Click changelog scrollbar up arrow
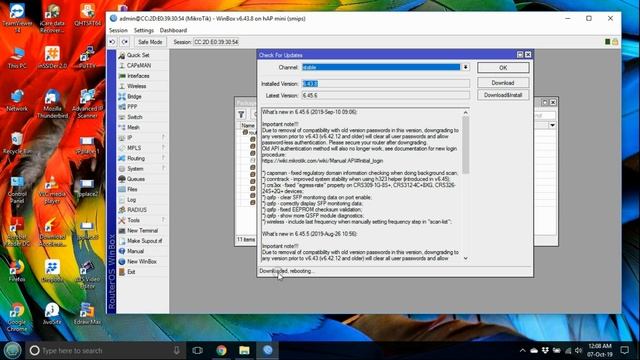This screenshot has height=360, width=640. 466,112
